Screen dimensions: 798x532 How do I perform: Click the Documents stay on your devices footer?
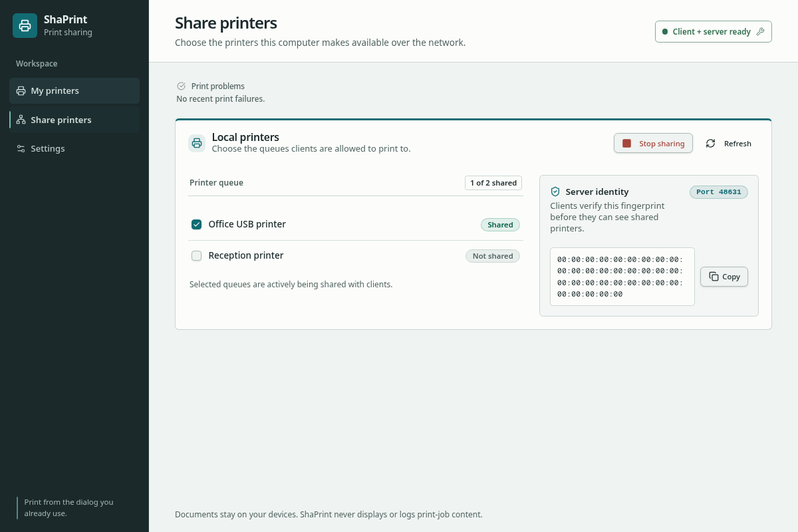[329, 515]
